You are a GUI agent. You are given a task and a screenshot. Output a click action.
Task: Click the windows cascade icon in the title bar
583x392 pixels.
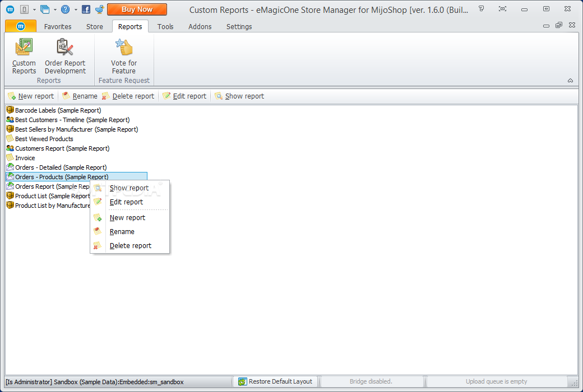pos(45,10)
